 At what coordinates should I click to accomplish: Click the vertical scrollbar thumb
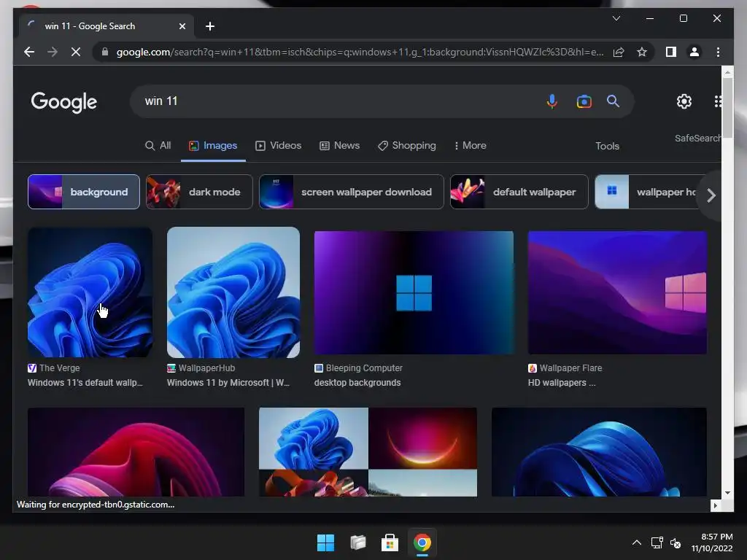coord(727,107)
